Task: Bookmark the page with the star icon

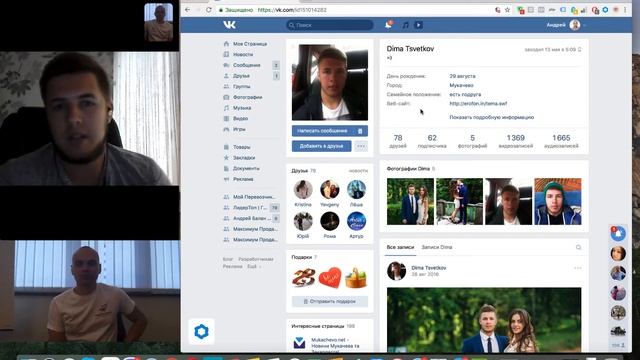Action: (x=507, y=10)
